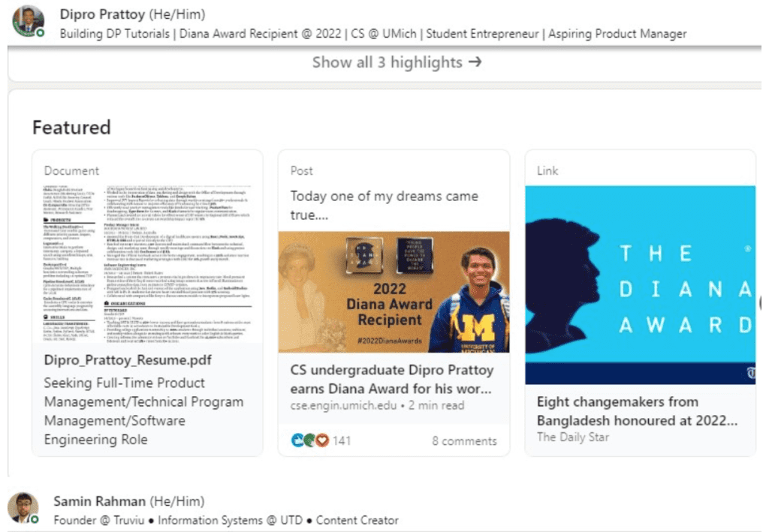View the 141 reactions count
Viewport: 769px width, 532px height.
click(342, 440)
